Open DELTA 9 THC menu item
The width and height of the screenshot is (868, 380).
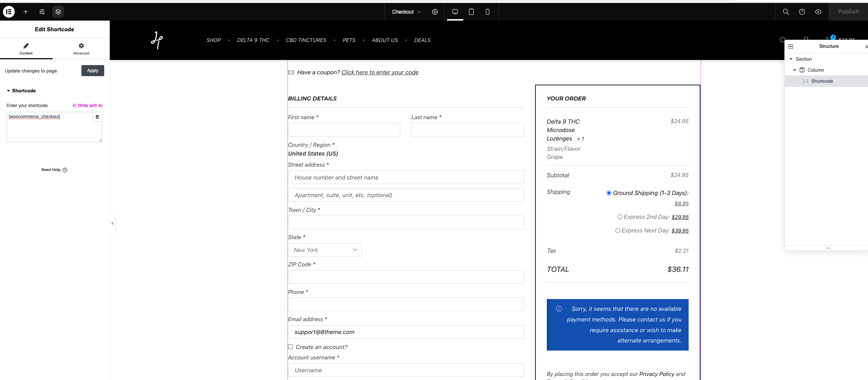[x=253, y=40]
